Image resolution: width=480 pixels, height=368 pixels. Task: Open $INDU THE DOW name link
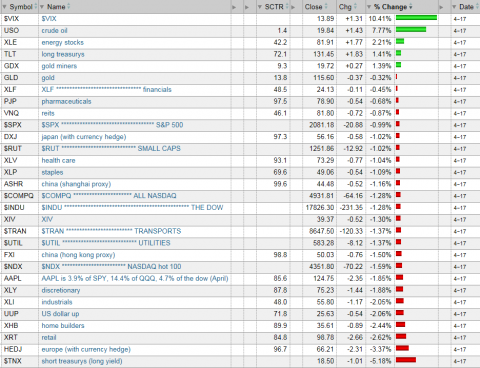coord(132,208)
